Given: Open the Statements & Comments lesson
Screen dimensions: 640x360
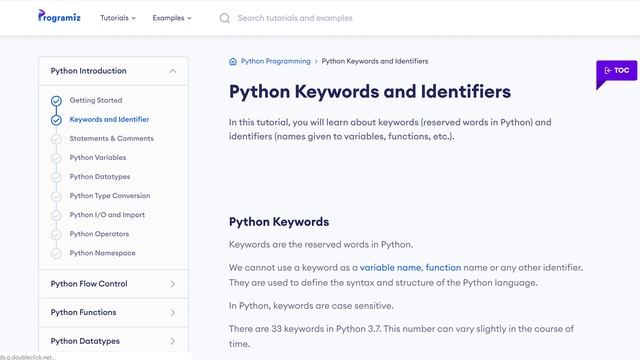Looking at the screenshot, I should (x=111, y=138).
